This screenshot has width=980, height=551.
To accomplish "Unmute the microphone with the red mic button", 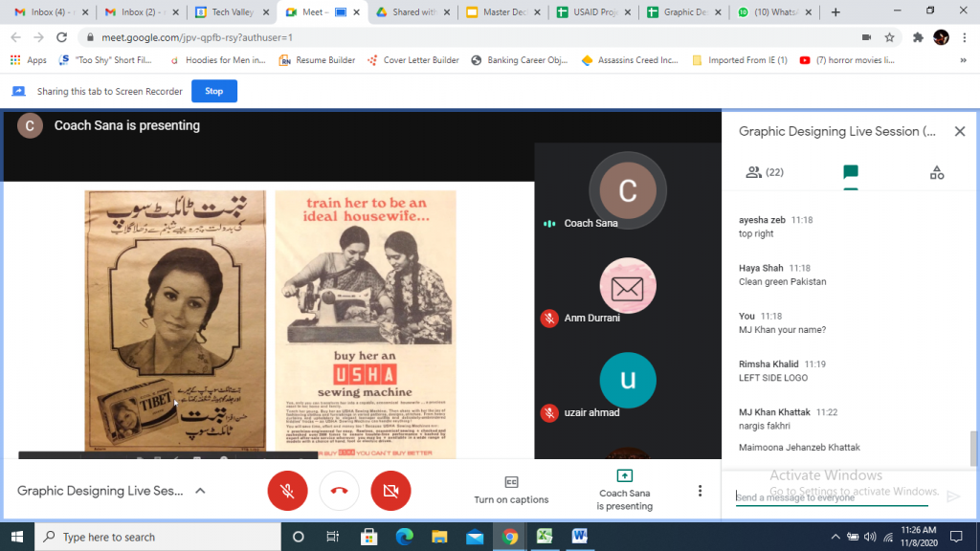I will (287, 491).
